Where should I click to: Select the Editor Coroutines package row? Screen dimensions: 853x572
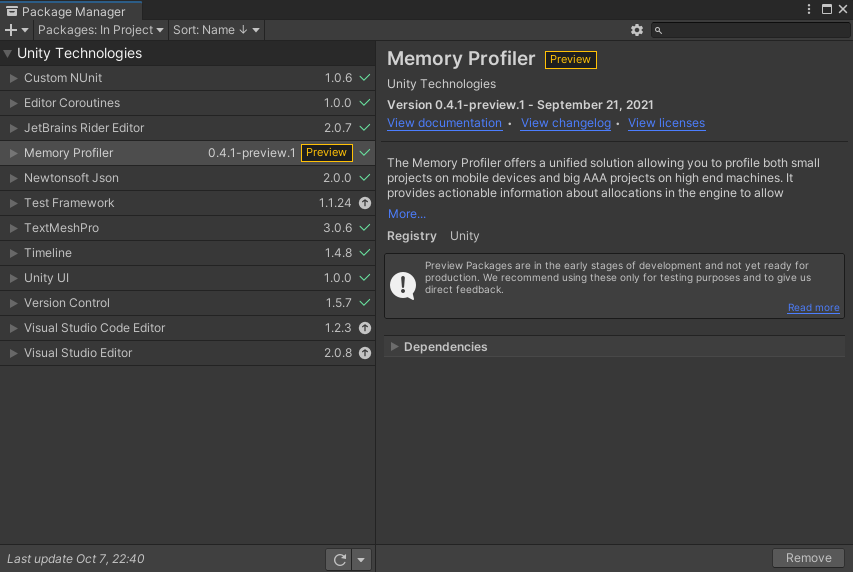click(187, 103)
